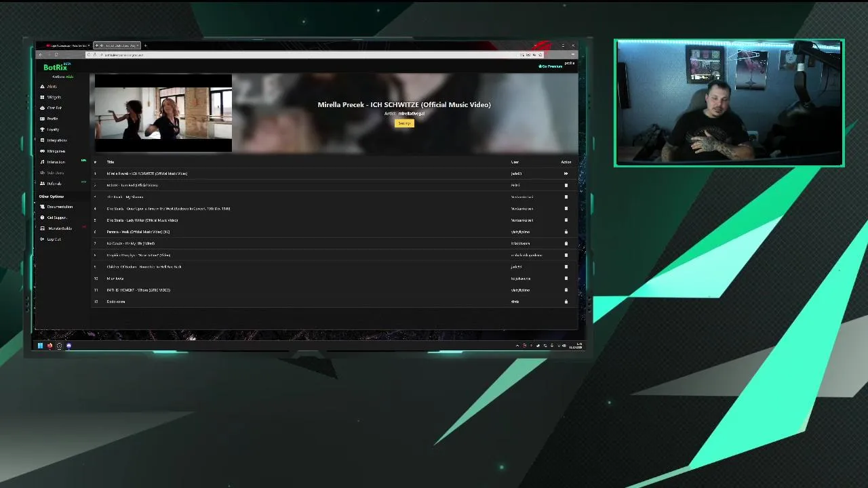The image size is (868, 488).
Task: Click the OBS circular icon on the taskbar
Action: tap(59, 346)
